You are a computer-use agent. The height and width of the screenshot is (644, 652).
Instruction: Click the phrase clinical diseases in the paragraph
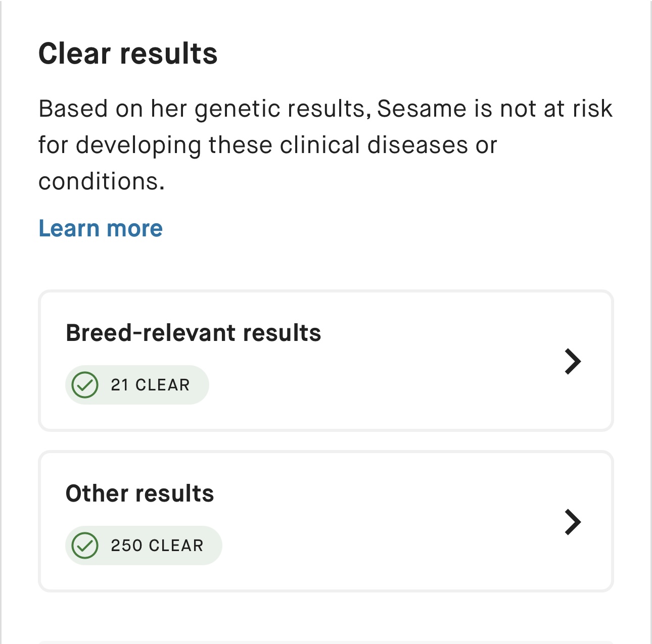[374, 145]
